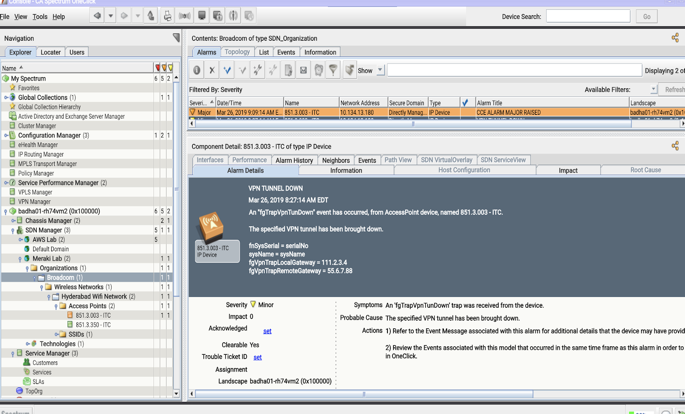Click the Refresh button near Available Filters
The image size is (685, 414).
(673, 89)
